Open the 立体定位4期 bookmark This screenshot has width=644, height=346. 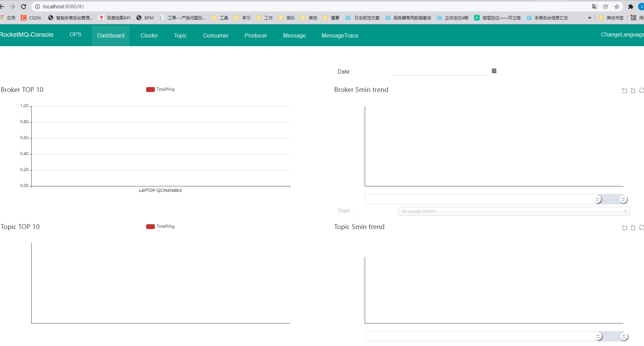[x=453, y=18]
